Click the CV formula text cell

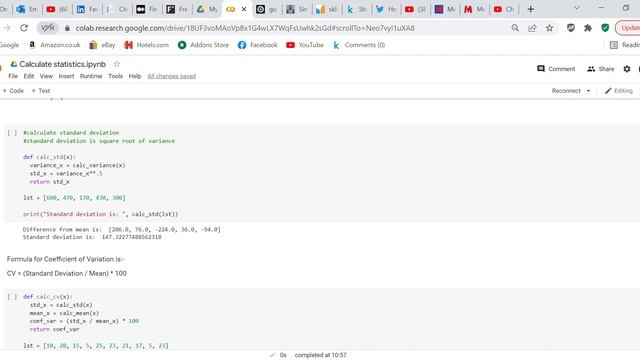click(x=67, y=273)
